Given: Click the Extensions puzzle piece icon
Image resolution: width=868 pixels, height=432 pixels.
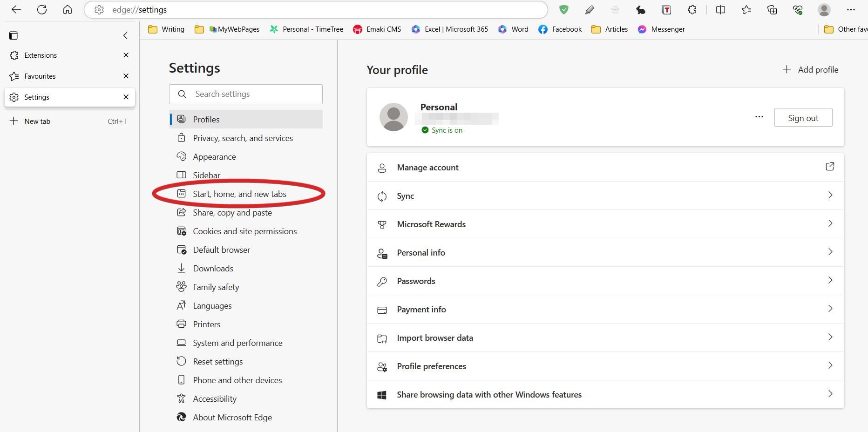Looking at the screenshot, I should pyautogui.click(x=692, y=10).
